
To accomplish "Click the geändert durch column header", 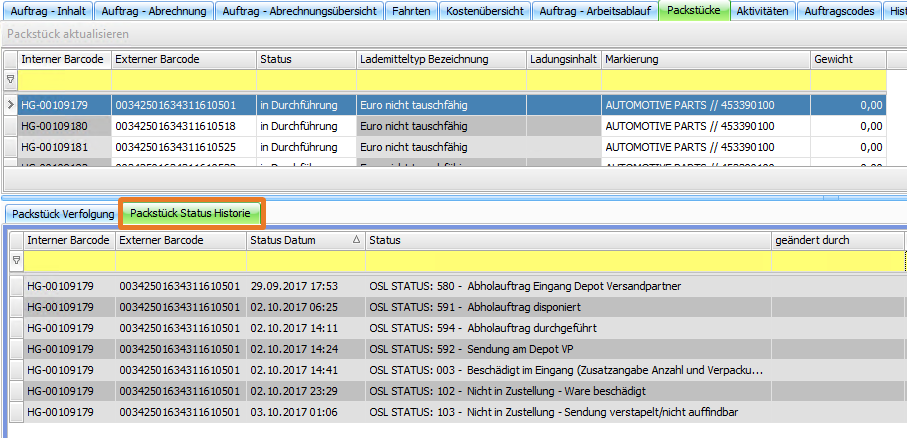I will (x=836, y=240).
